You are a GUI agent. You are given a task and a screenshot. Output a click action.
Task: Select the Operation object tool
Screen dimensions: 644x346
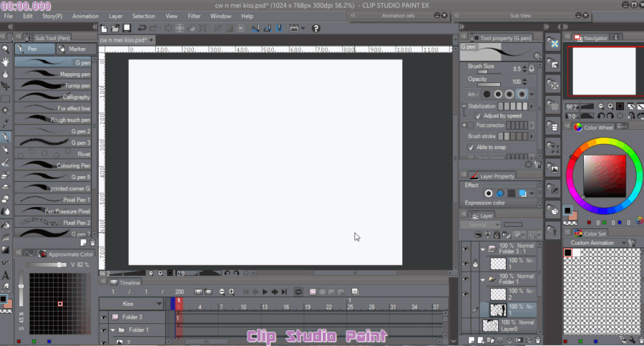(x=5, y=74)
